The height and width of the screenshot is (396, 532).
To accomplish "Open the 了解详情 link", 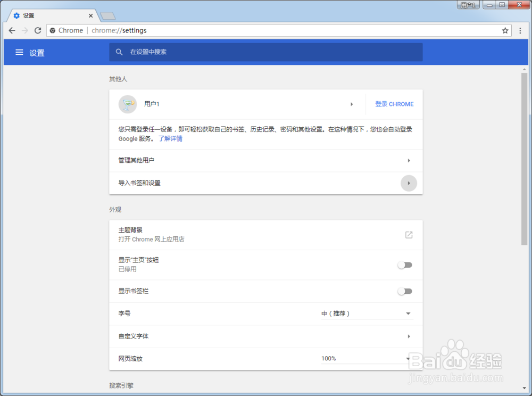I will pyautogui.click(x=170, y=138).
